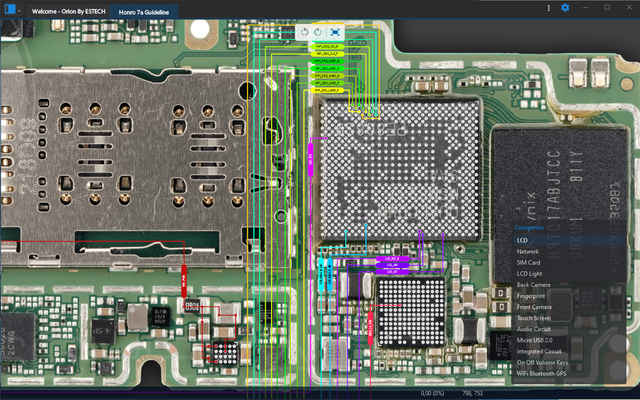Select the Network category

coord(527,251)
